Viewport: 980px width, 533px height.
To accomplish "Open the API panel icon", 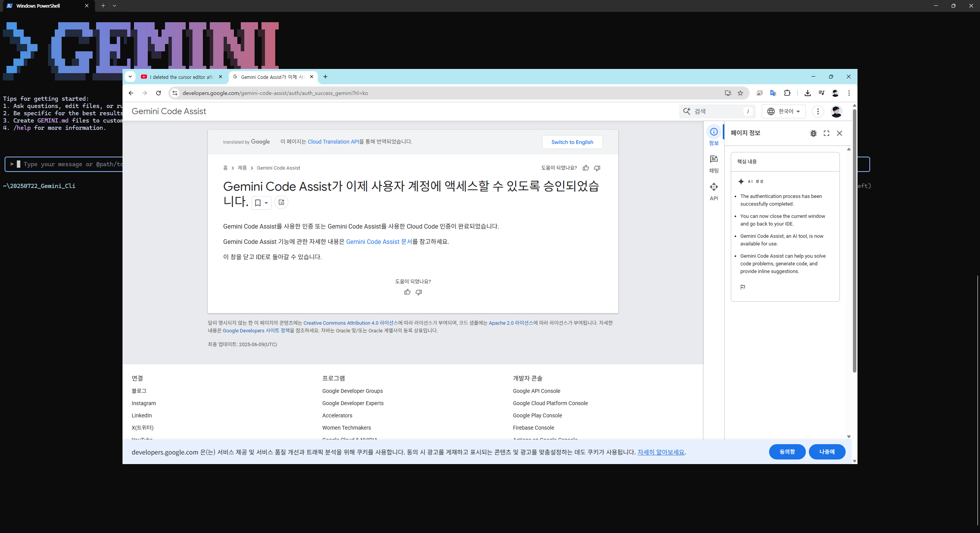I will point(714,187).
